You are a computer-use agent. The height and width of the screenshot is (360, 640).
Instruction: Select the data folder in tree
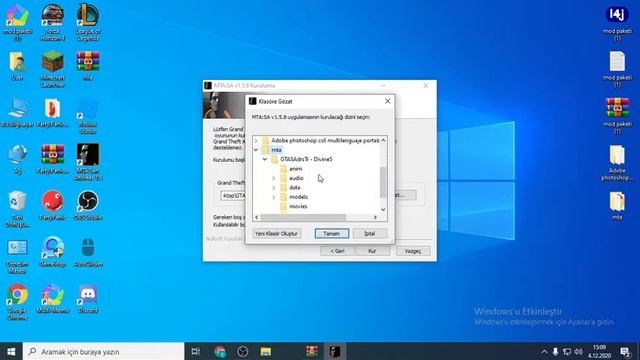(295, 188)
